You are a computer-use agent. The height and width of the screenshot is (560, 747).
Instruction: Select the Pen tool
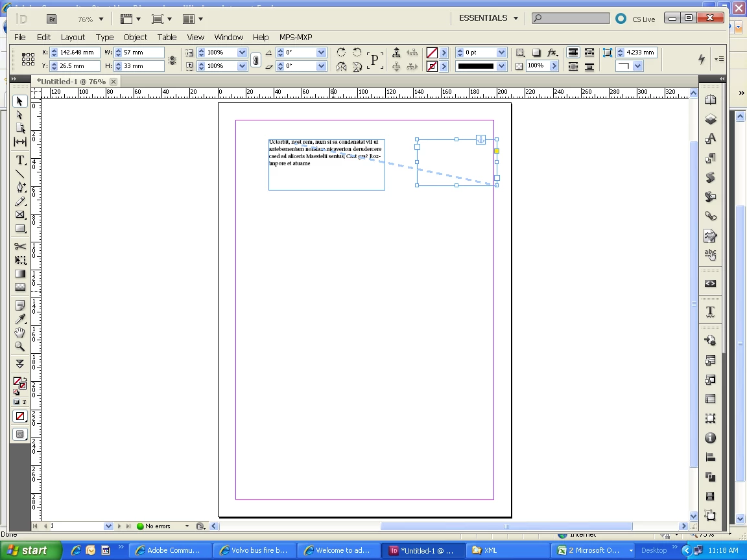coord(19,187)
